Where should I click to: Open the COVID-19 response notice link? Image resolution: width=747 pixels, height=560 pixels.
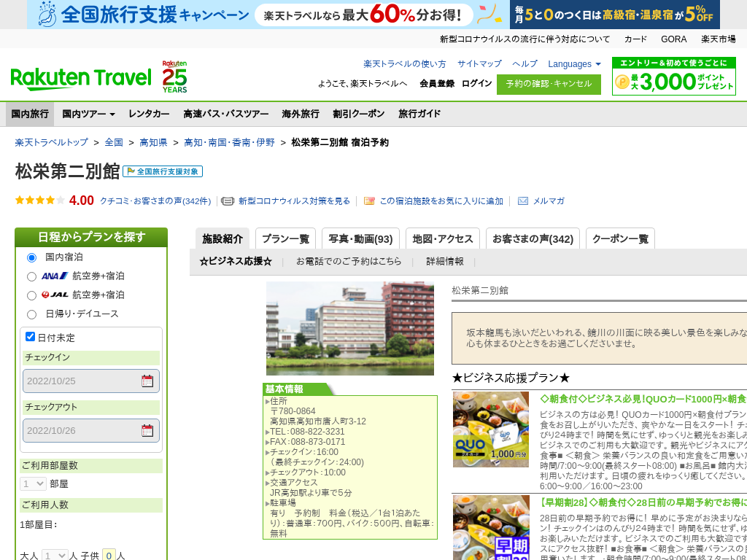(x=525, y=39)
